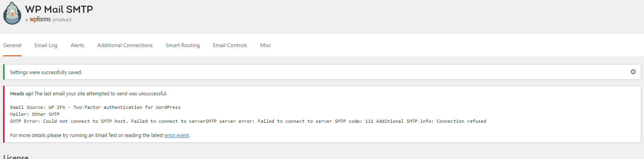The height and width of the screenshot is (159, 644).
Task: Follow the error event link
Action: pyautogui.click(x=176, y=135)
